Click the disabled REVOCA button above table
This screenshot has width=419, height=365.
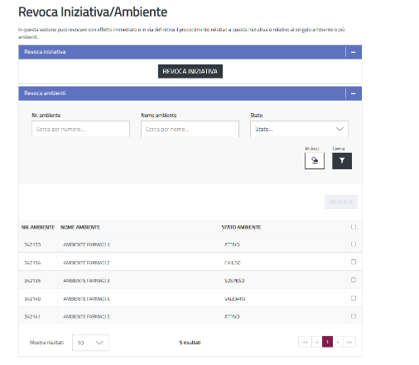tap(341, 202)
